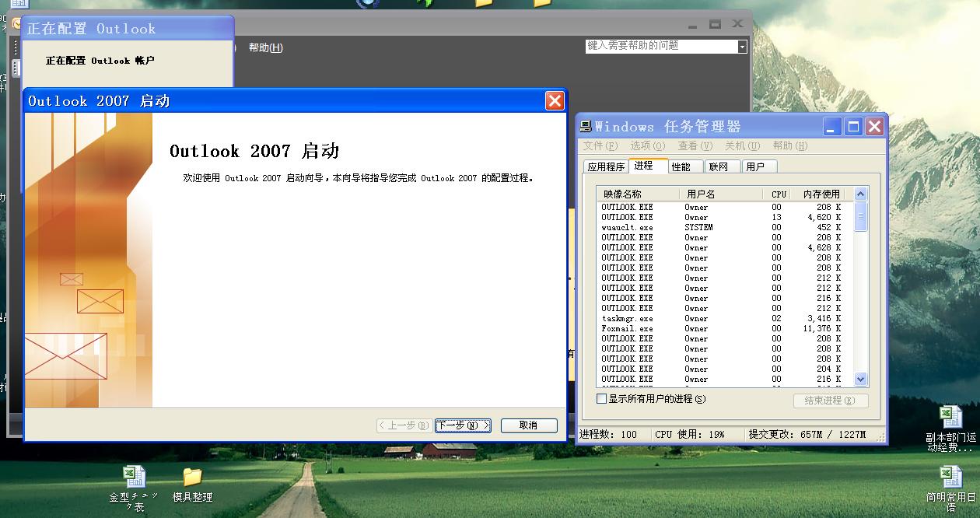Click the 正在配置 Outlook 帐户 text
The width and height of the screenshot is (980, 518).
[x=100, y=61]
